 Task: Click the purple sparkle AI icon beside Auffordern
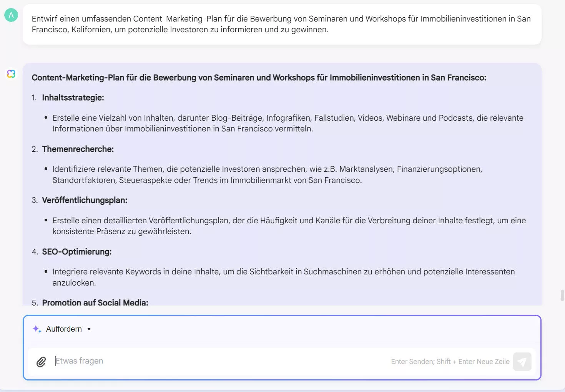tap(37, 329)
